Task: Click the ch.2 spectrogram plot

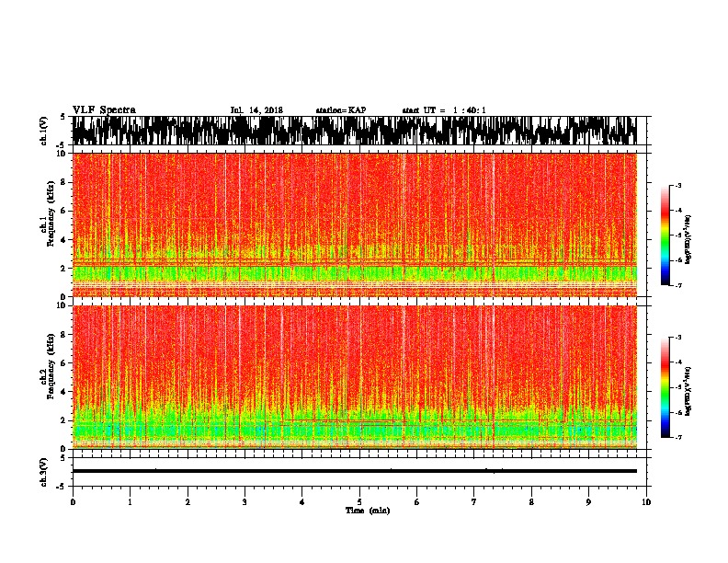Action: pos(354,377)
